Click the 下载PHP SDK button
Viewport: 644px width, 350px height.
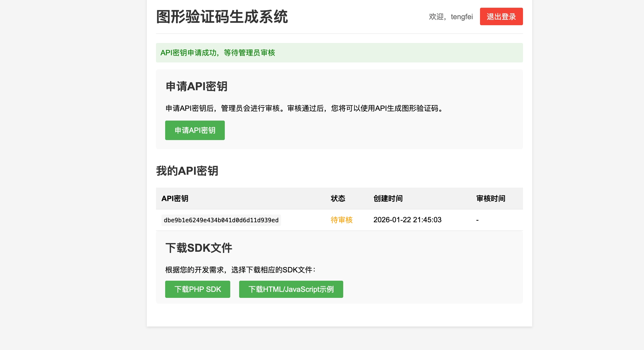tap(198, 289)
